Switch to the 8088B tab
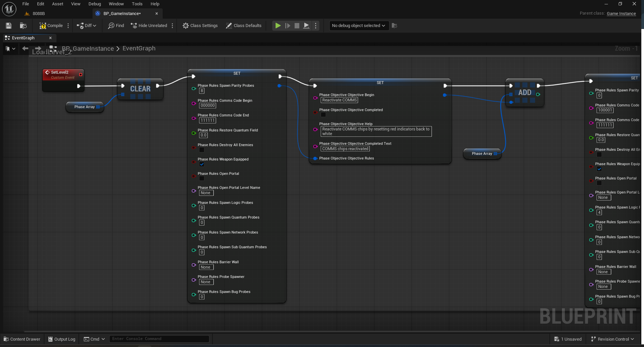This screenshot has height=347, width=644. pos(38,14)
